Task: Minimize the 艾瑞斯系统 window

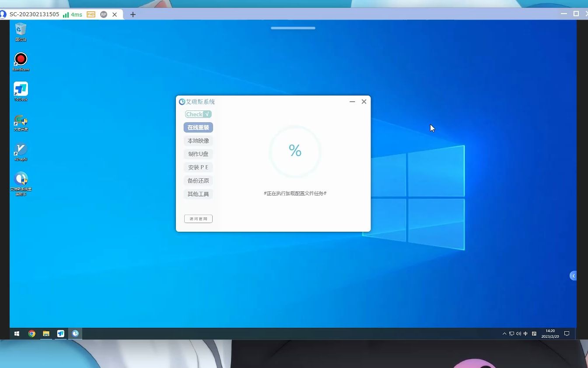Action: click(352, 102)
